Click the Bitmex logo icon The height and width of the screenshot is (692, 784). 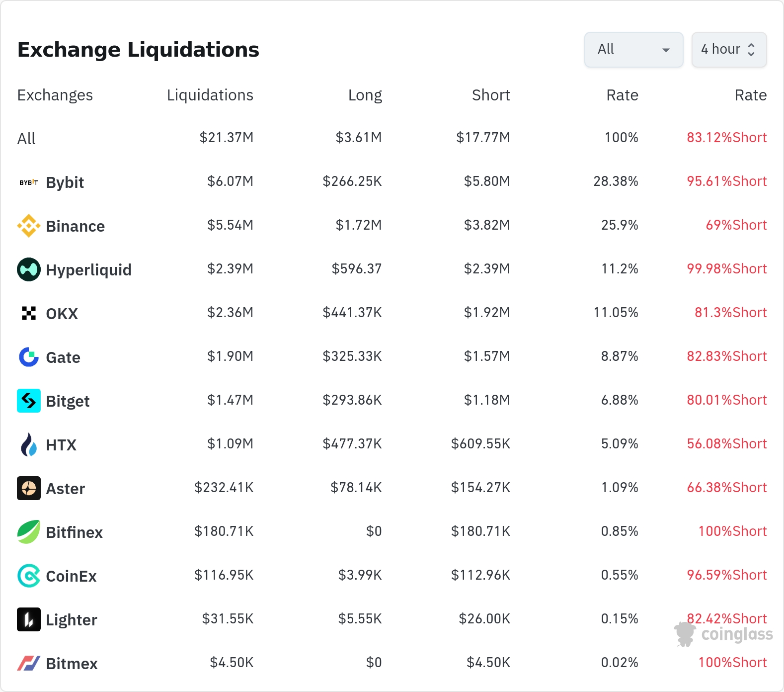coord(29,663)
